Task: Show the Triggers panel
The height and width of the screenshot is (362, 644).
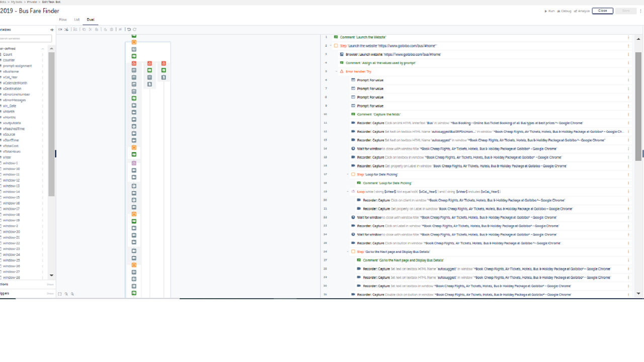Action: (x=50, y=294)
